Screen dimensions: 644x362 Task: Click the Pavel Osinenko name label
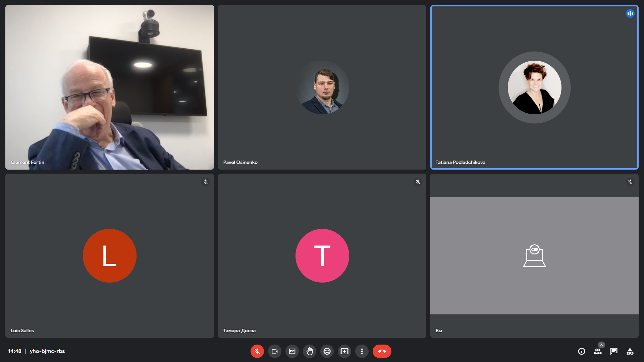pyautogui.click(x=240, y=162)
